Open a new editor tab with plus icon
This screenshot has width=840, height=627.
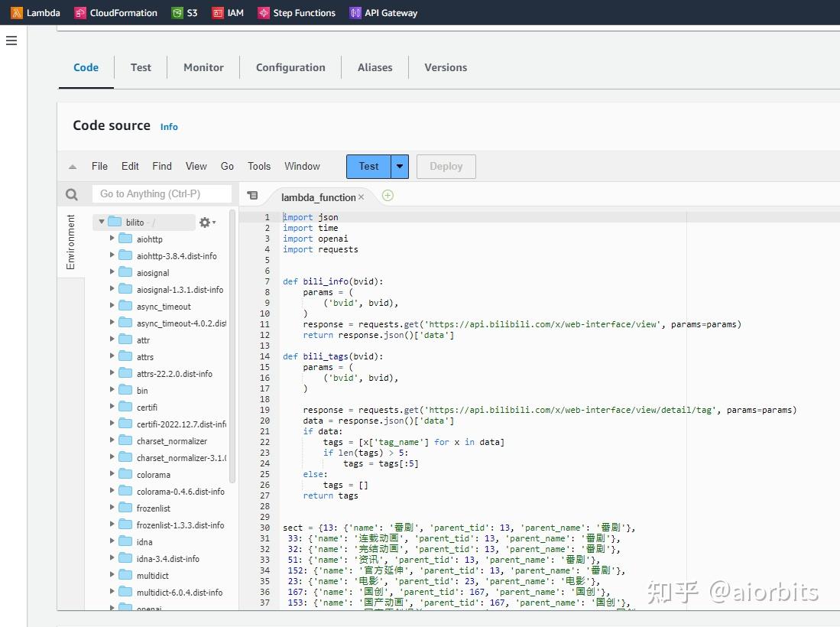pos(388,196)
